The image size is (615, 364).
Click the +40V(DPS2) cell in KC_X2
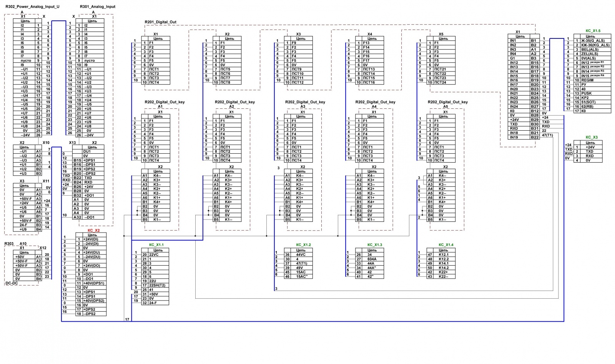coord(94,301)
